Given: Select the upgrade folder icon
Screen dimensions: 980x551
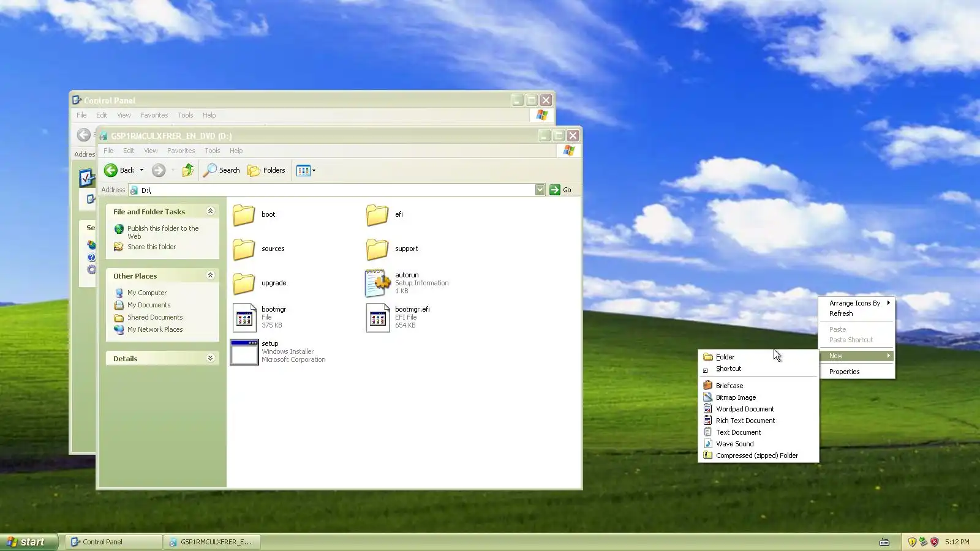Looking at the screenshot, I should [x=244, y=283].
